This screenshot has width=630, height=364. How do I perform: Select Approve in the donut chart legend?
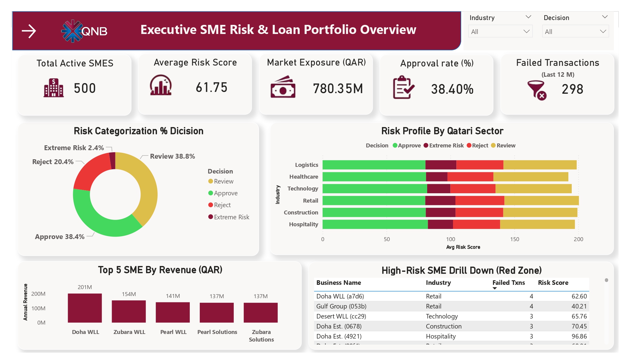(223, 193)
